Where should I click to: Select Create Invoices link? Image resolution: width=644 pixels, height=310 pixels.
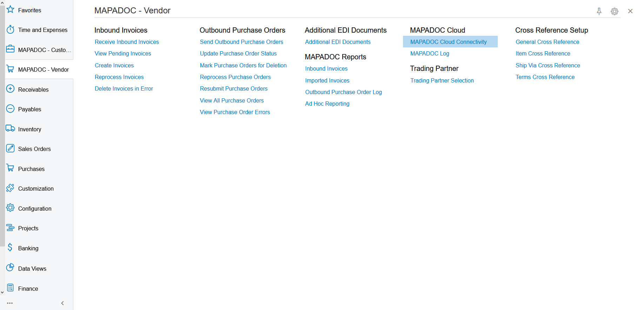(114, 65)
